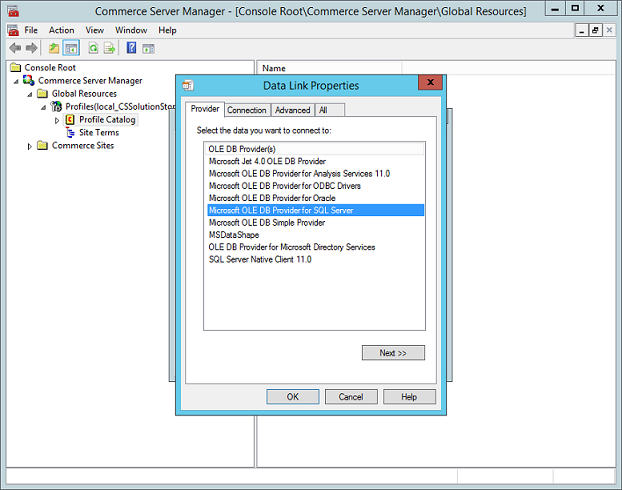Select Commerce Sites tree label
622x490 pixels.
point(83,146)
